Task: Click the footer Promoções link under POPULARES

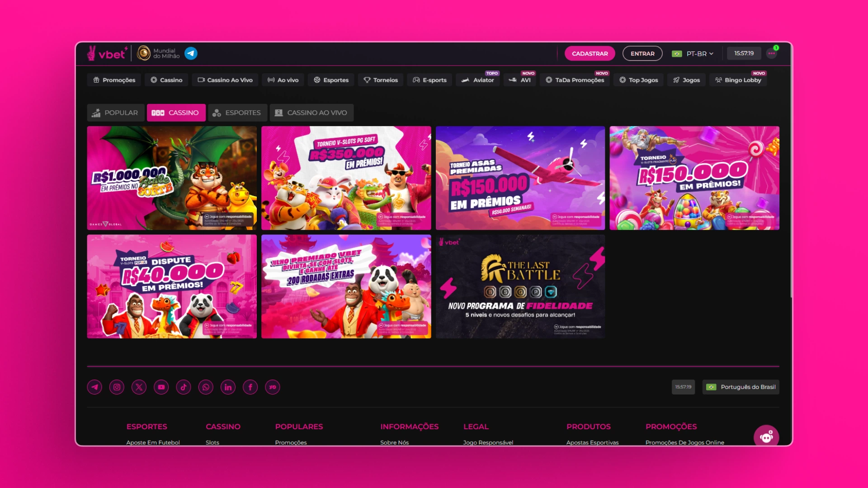Action: 291,442
